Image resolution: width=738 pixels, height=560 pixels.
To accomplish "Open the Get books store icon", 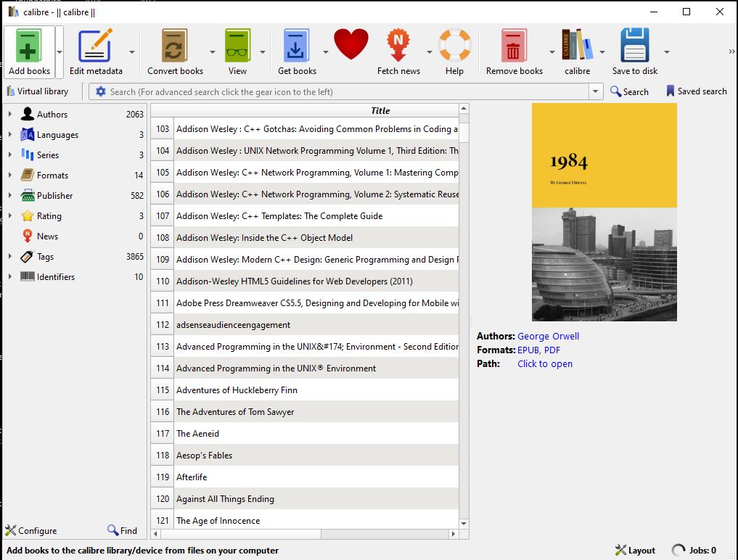I will (x=297, y=46).
